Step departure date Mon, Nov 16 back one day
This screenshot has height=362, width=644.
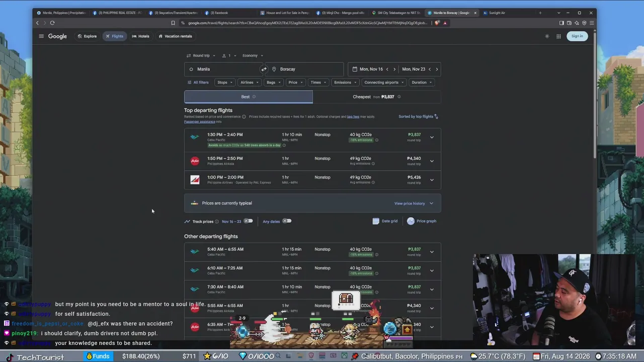tap(387, 69)
